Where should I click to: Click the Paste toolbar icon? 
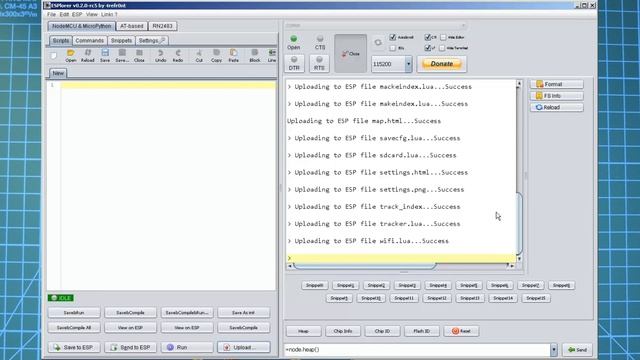233,56
